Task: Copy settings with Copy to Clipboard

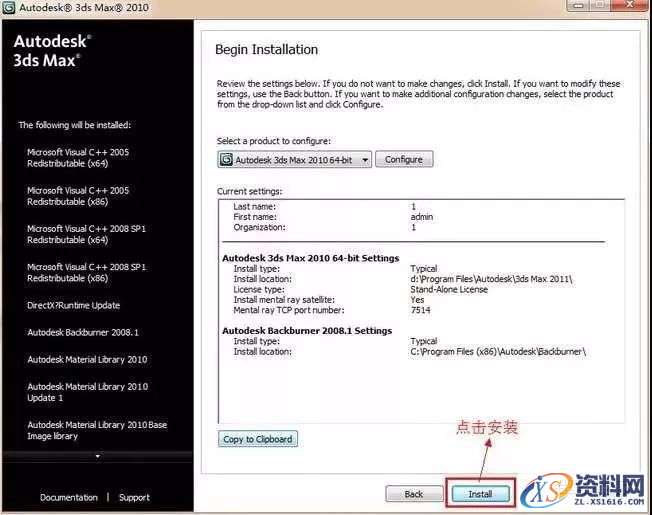Action: tap(258, 439)
